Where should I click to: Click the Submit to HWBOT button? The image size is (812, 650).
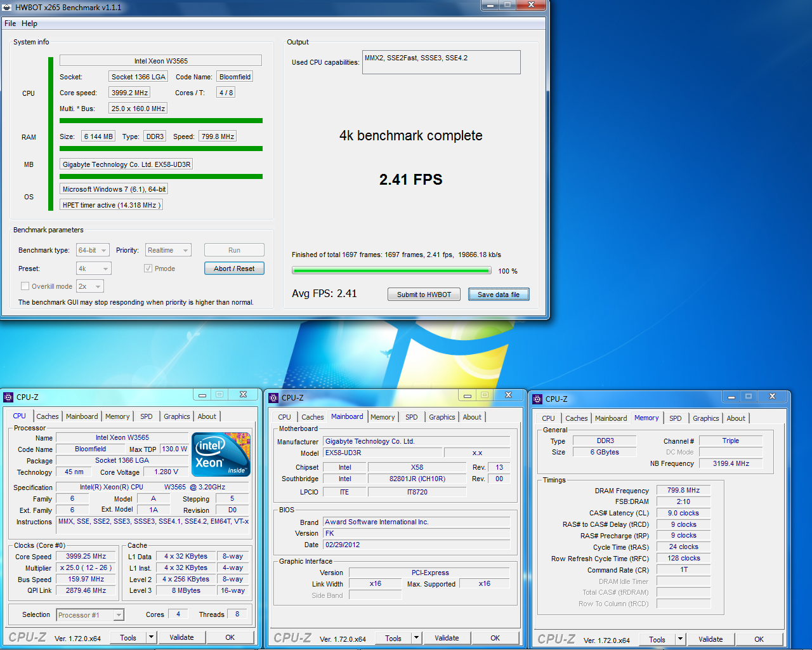424,295
